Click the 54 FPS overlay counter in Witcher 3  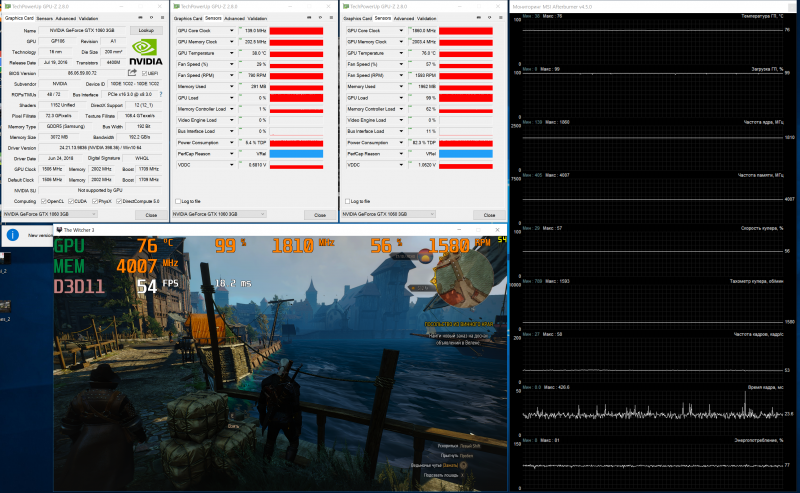click(158, 286)
